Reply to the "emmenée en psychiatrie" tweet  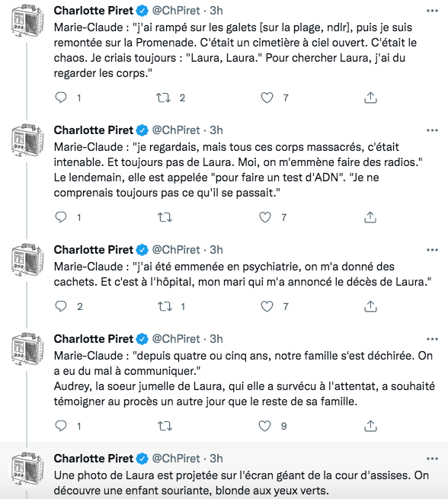point(61,306)
